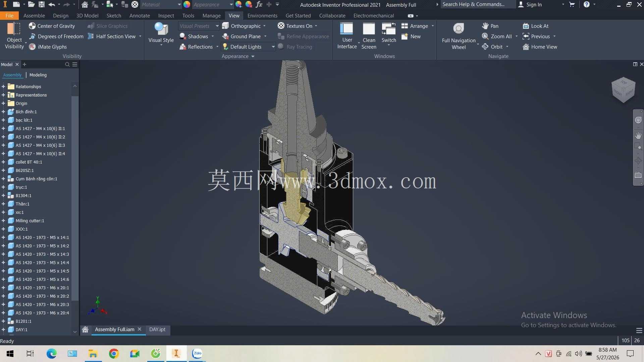Viewport: 644px width, 362px height.
Task: Open the Environments ribbon tab
Action: click(262, 15)
